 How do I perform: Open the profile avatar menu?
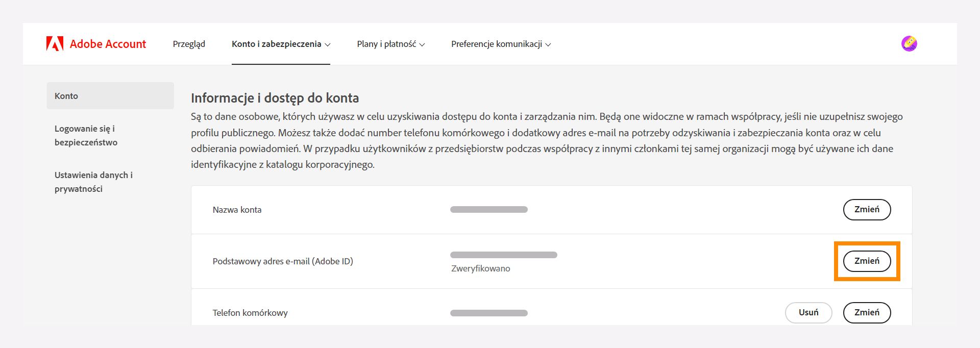pos(909,44)
